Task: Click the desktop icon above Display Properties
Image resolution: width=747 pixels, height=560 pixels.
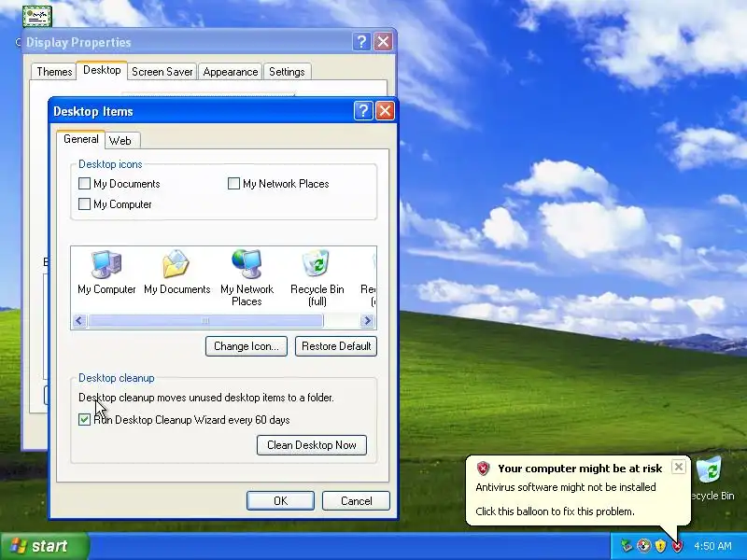Action: (36, 15)
